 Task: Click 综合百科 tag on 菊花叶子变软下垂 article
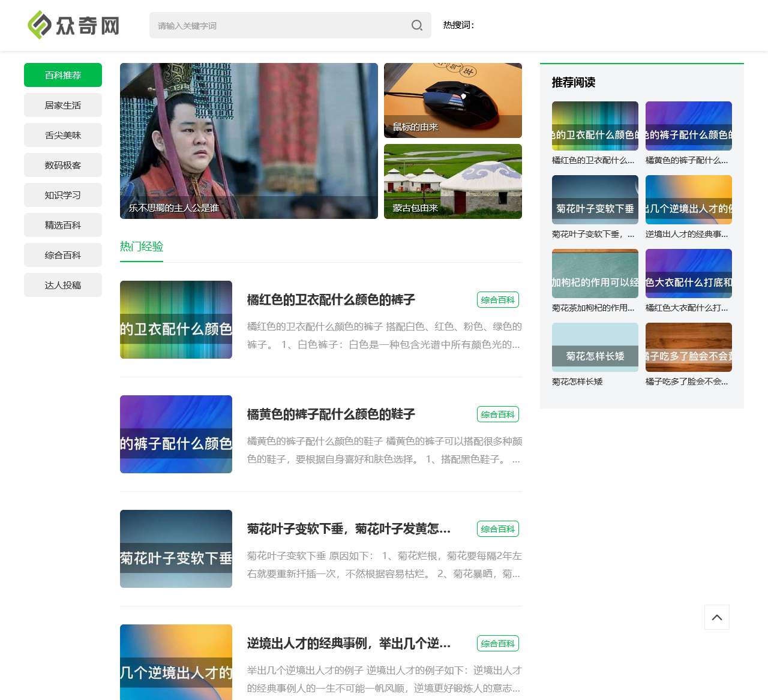pyautogui.click(x=497, y=529)
